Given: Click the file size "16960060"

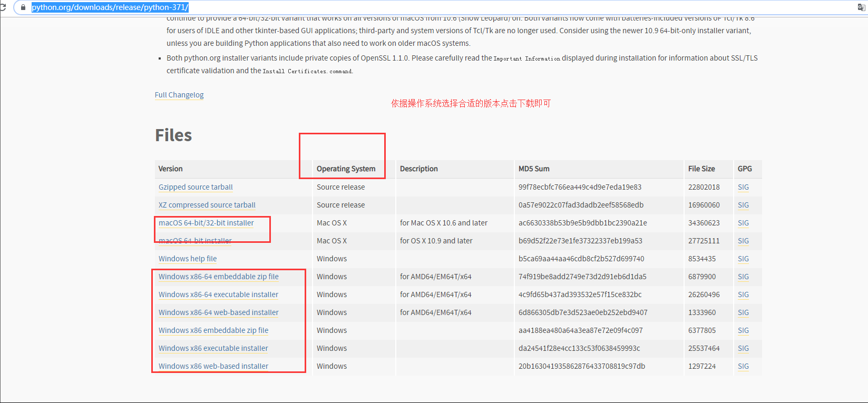Looking at the screenshot, I should [x=704, y=205].
